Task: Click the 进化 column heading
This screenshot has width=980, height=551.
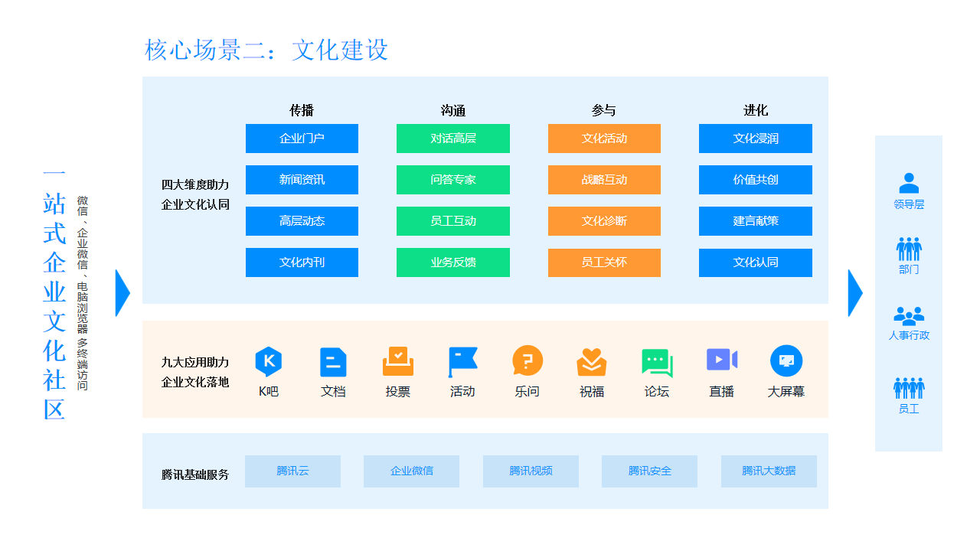Action: click(756, 110)
